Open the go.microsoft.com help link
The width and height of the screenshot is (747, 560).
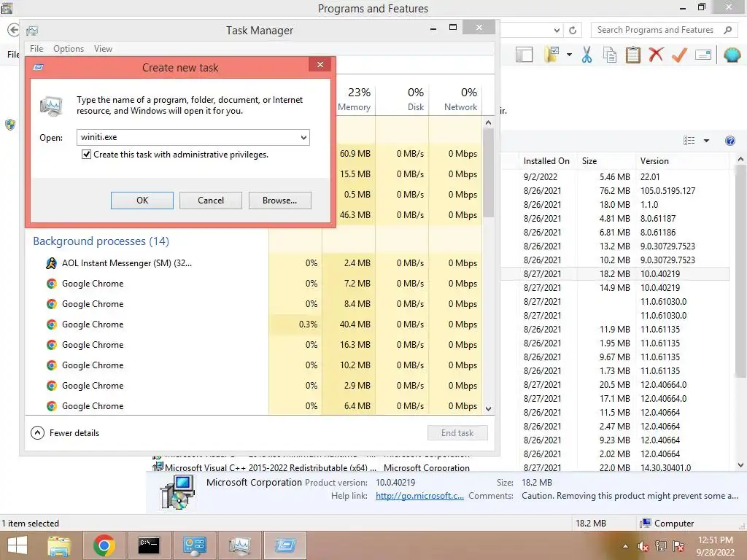419,496
